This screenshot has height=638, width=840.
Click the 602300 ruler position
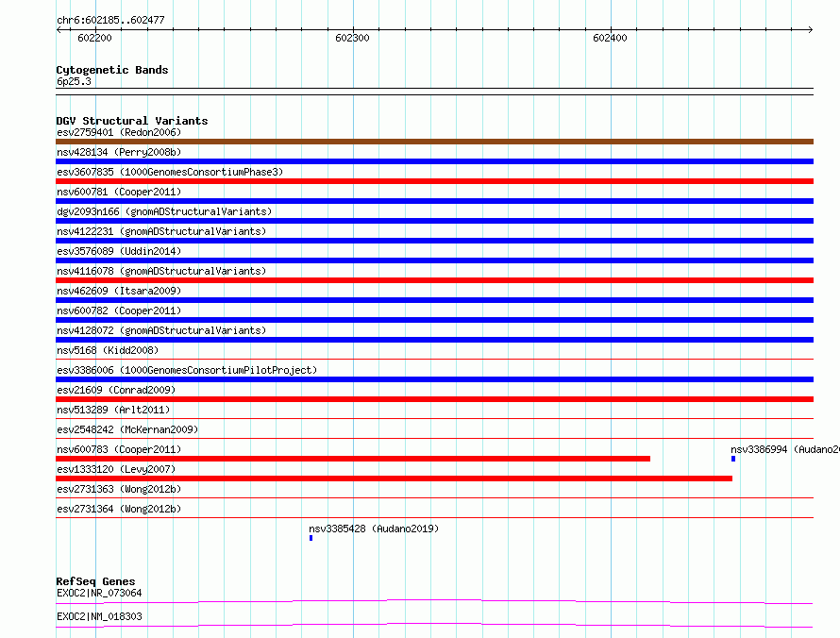coord(352,38)
